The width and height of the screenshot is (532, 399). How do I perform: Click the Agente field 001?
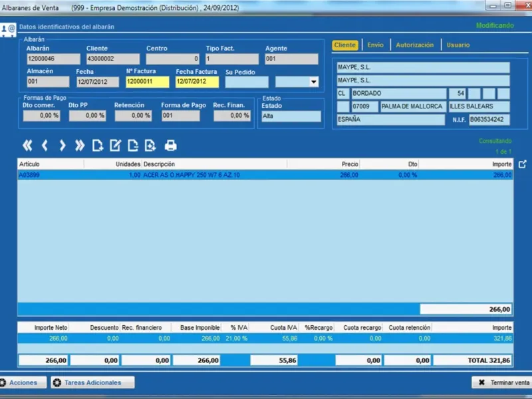click(292, 59)
